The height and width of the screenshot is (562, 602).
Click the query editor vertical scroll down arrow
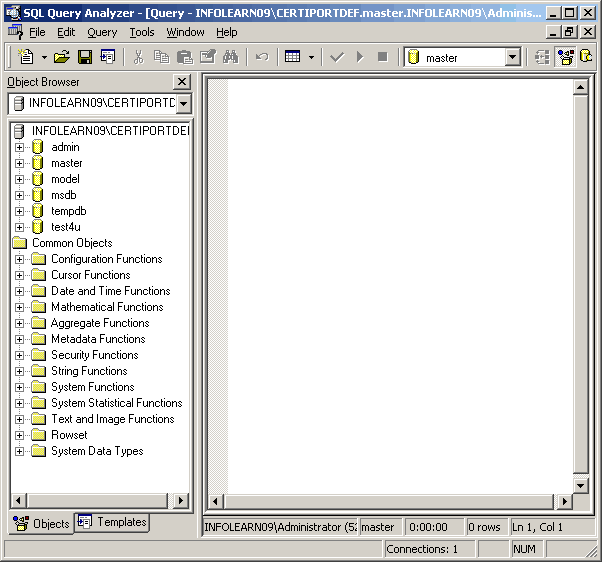click(580, 486)
